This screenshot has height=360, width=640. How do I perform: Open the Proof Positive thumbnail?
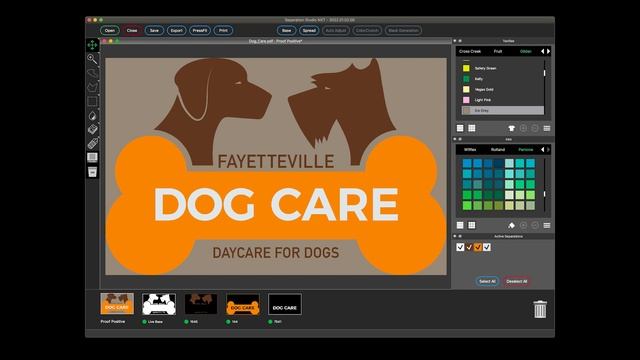click(117, 304)
